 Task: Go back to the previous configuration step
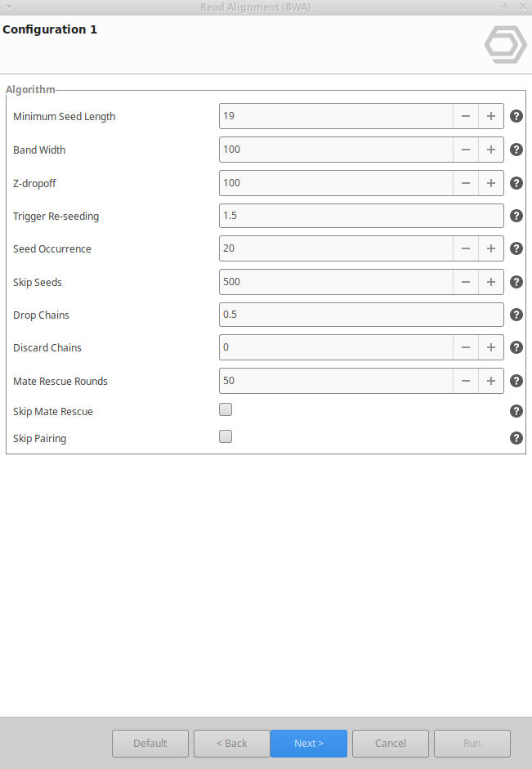(231, 744)
